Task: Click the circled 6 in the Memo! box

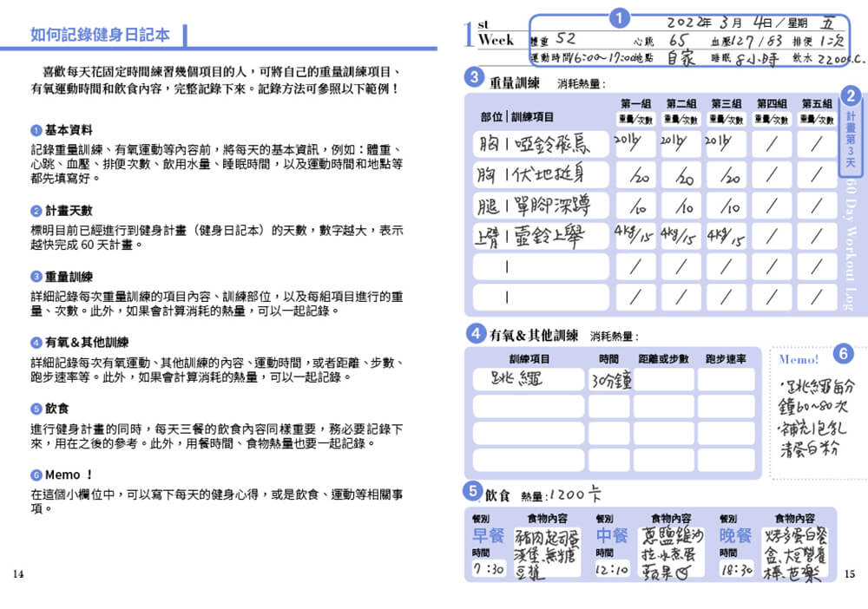Action: (x=843, y=353)
